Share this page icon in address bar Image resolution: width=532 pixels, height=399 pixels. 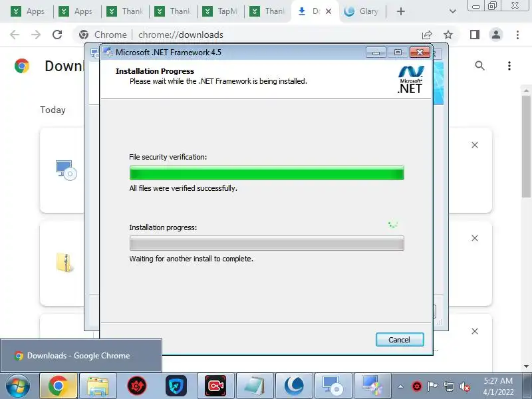(427, 35)
